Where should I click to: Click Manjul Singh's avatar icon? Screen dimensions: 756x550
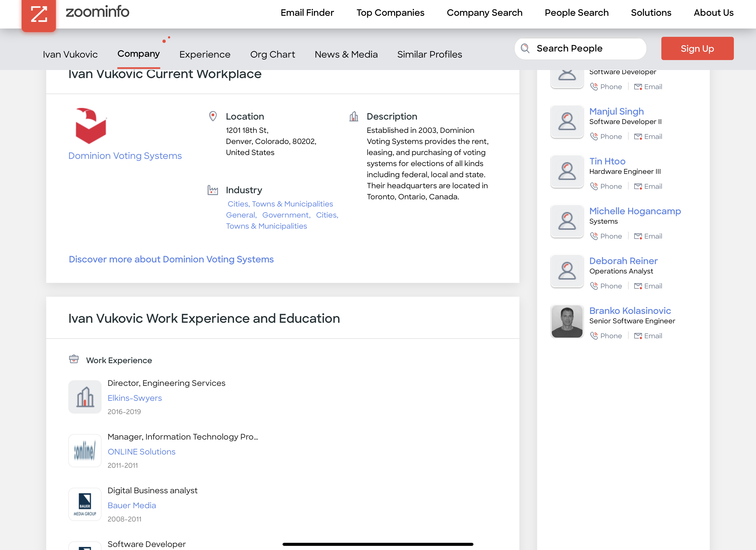pos(567,122)
